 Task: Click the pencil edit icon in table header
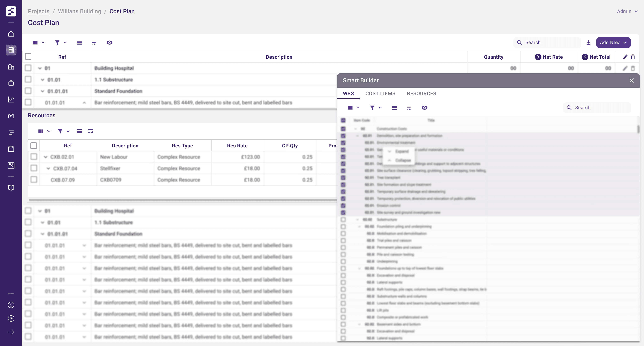coord(625,57)
